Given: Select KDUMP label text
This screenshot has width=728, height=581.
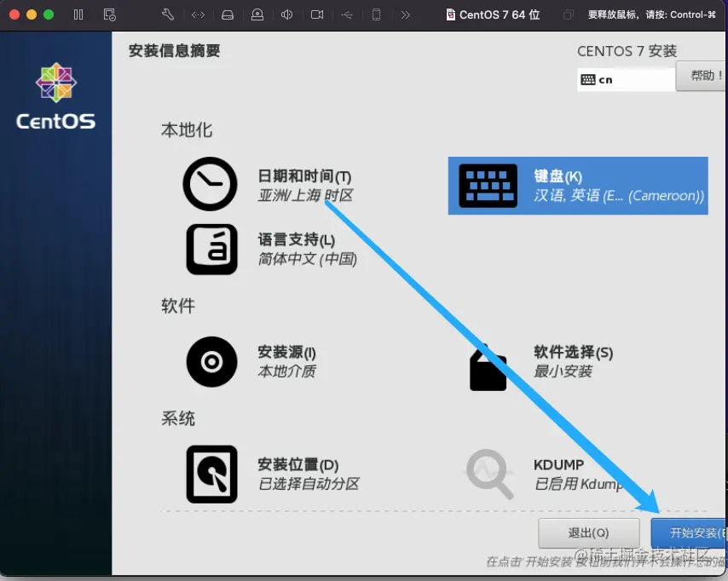Looking at the screenshot, I should pyautogui.click(x=558, y=464).
